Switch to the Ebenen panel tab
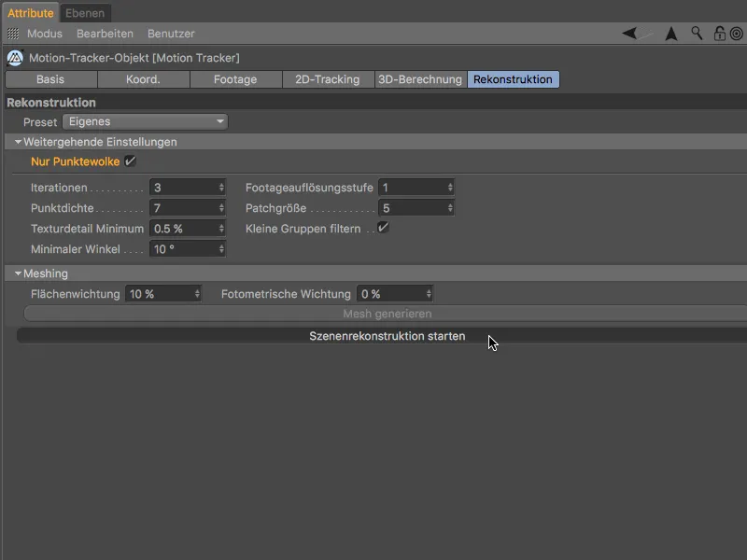 click(x=85, y=13)
